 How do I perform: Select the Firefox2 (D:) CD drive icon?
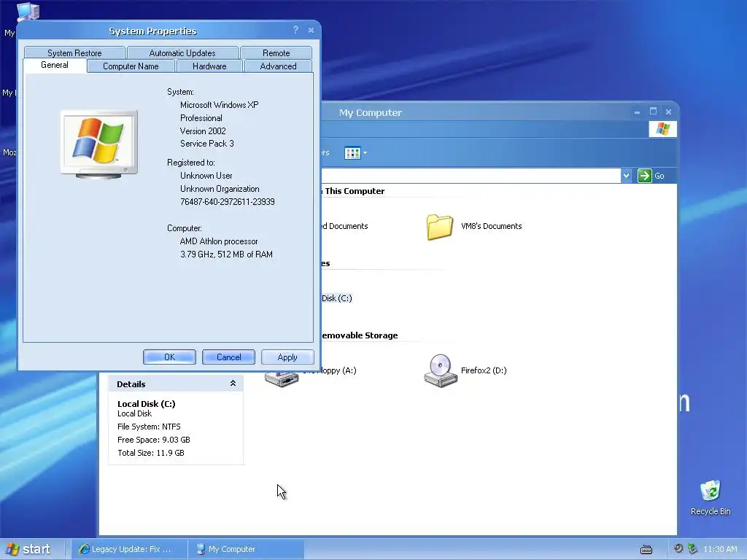tap(441, 370)
